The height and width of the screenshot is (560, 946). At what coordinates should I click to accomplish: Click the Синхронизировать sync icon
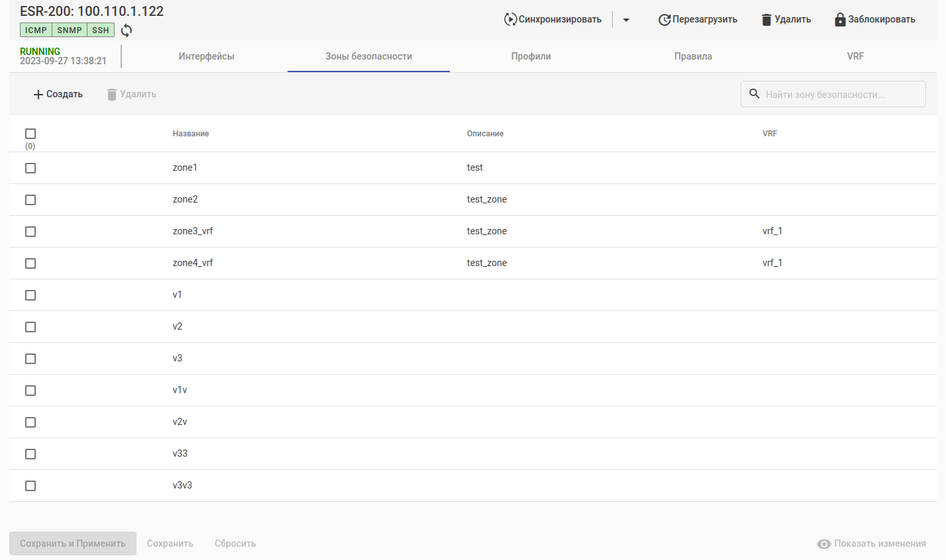pyautogui.click(x=510, y=19)
